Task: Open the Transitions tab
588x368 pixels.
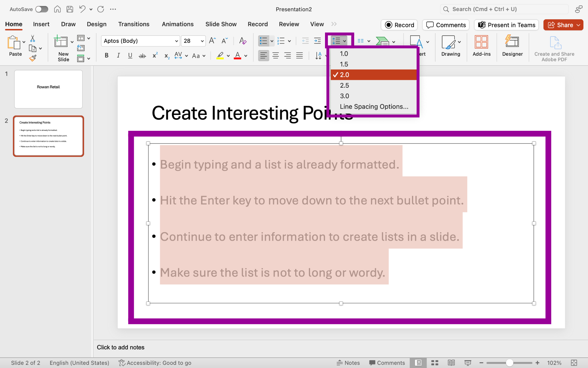Action: [x=134, y=24]
